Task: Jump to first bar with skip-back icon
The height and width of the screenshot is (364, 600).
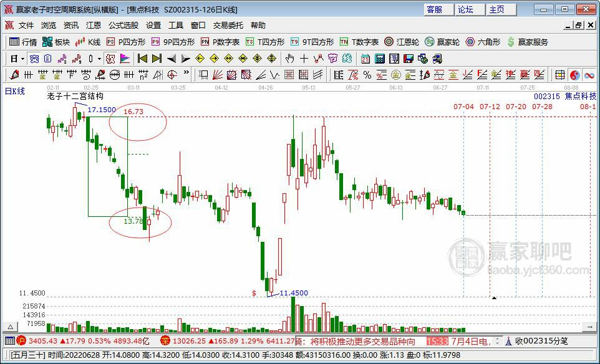Action: tap(142, 59)
